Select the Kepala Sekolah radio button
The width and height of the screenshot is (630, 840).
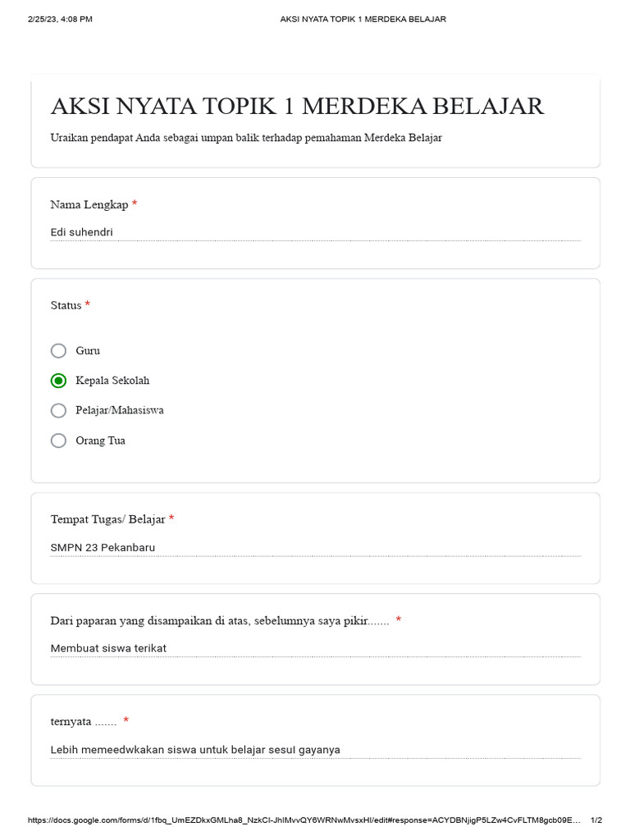click(58, 381)
